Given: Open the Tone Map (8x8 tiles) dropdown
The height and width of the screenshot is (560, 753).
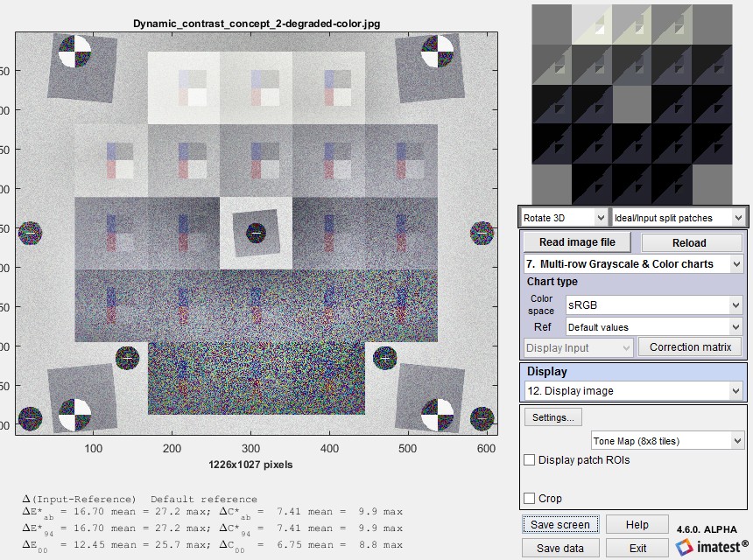Looking at the screenshot, I should click(668, 440).
